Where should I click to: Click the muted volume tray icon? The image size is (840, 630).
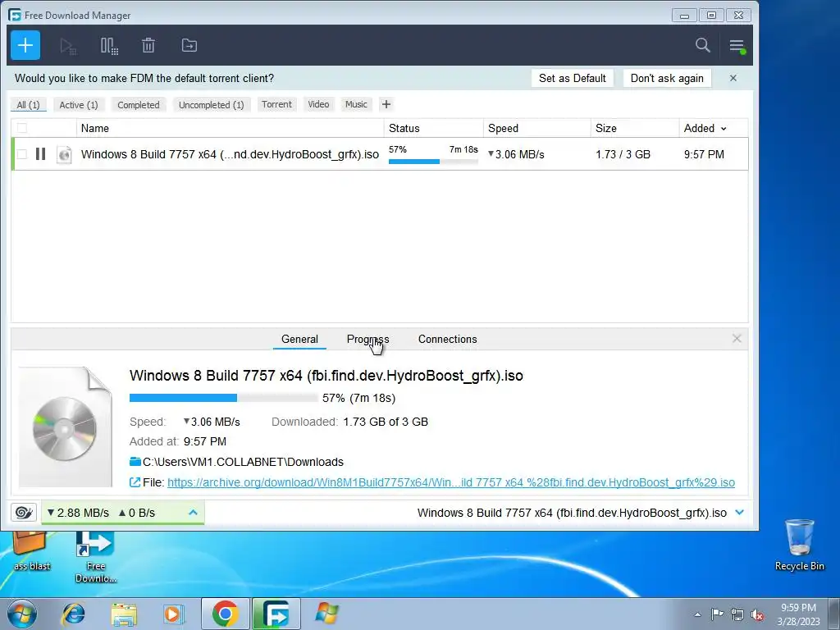[757, 614]
